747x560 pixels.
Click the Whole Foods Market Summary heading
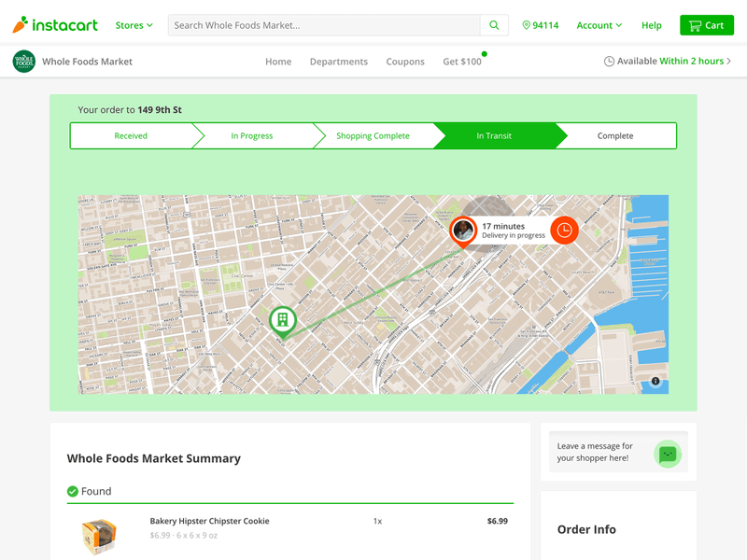[154, 458]
